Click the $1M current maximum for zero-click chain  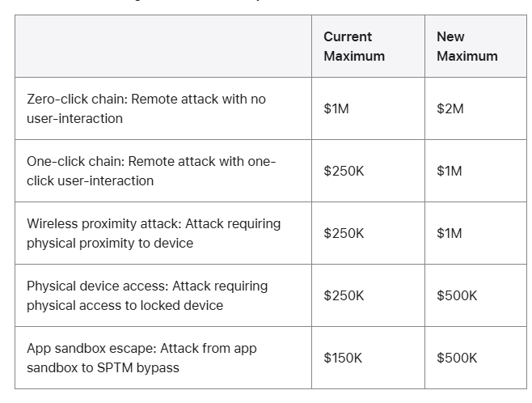click(336, 108)
